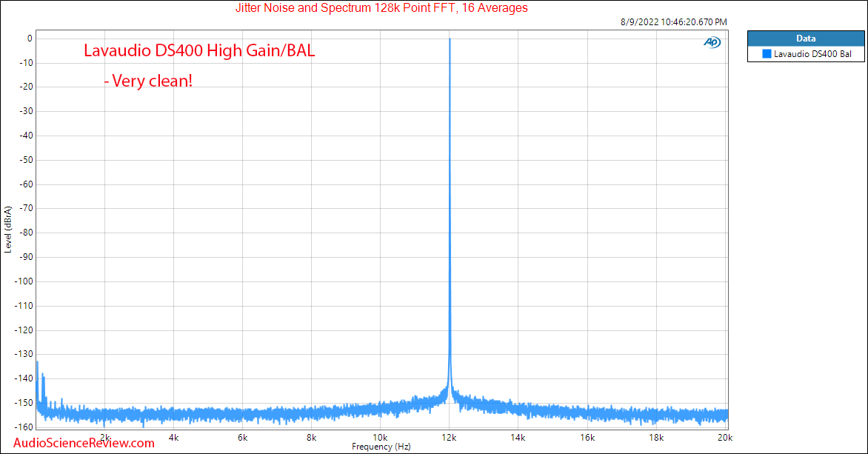Click the -90 level axis tick label
This screenshot has width=868, height=454.
[26, 257]
